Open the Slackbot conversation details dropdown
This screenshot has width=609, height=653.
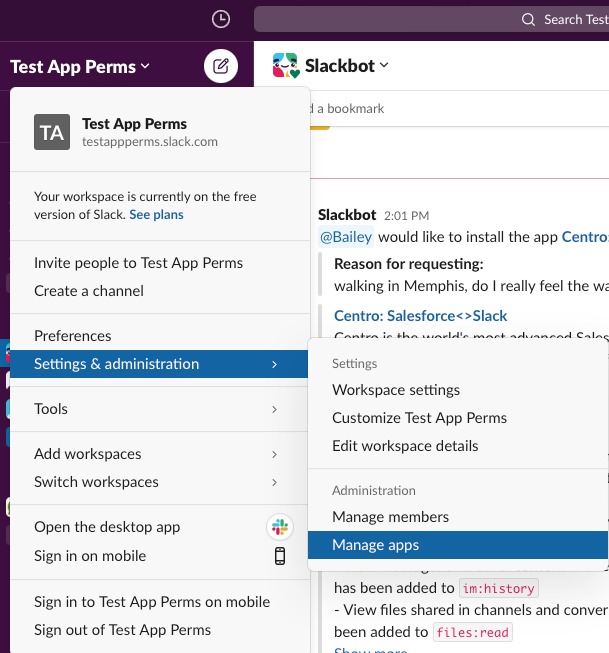[x=347, y=66]
